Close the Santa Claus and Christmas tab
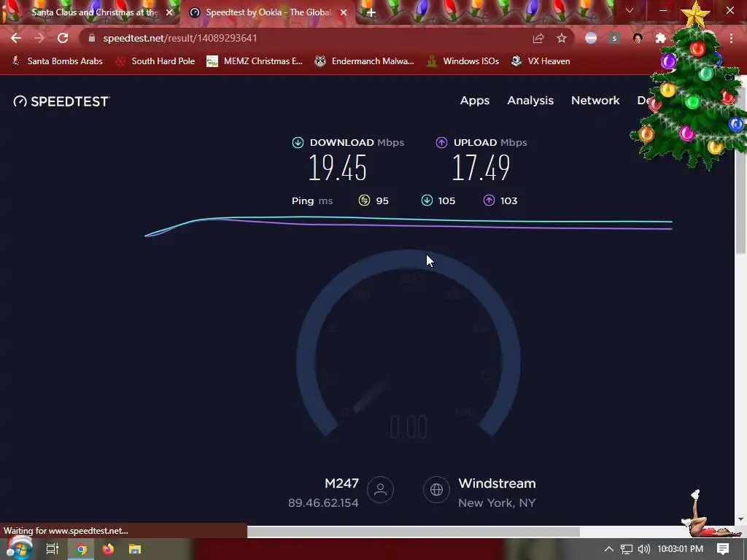The image size is (747, 560). coord(169,12)
